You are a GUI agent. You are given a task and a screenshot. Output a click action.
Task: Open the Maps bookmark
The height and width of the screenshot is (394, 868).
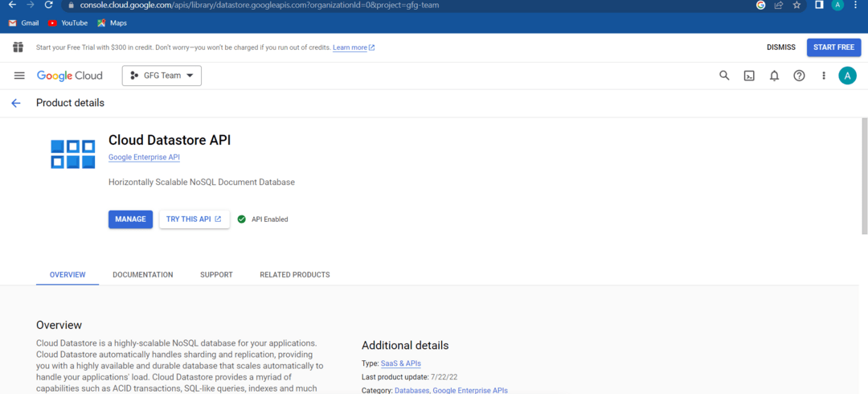112,23
